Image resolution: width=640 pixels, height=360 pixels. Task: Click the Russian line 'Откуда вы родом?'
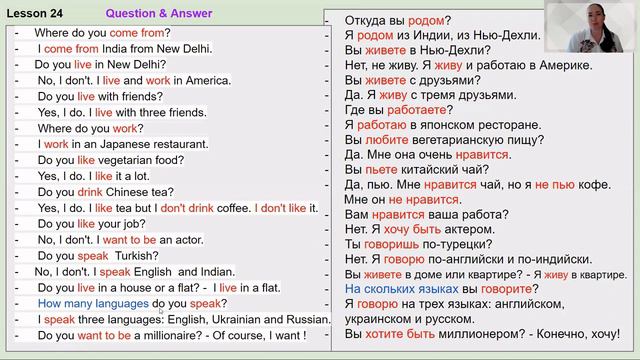398,20
